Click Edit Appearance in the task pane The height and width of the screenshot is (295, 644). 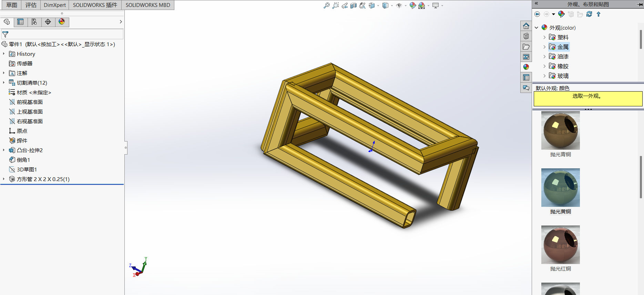tap(561, 14)
